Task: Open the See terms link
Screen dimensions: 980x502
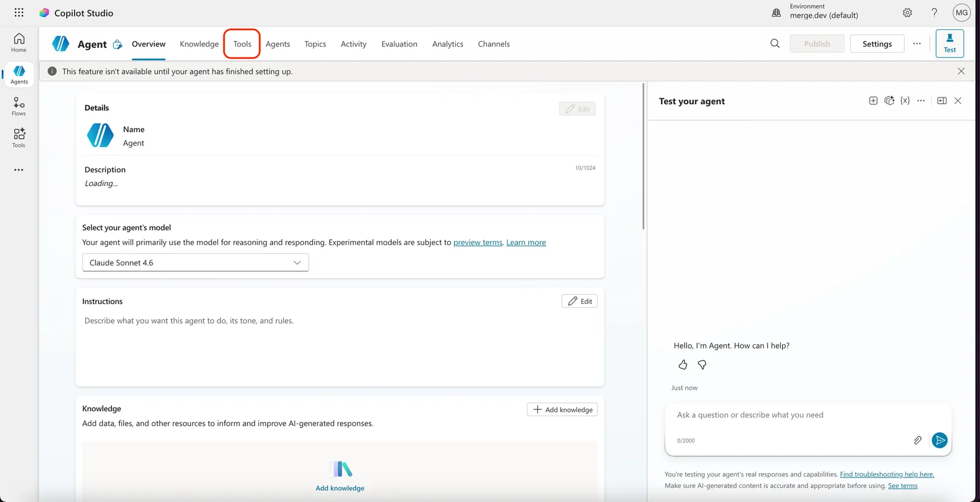Action: (903, 486)
